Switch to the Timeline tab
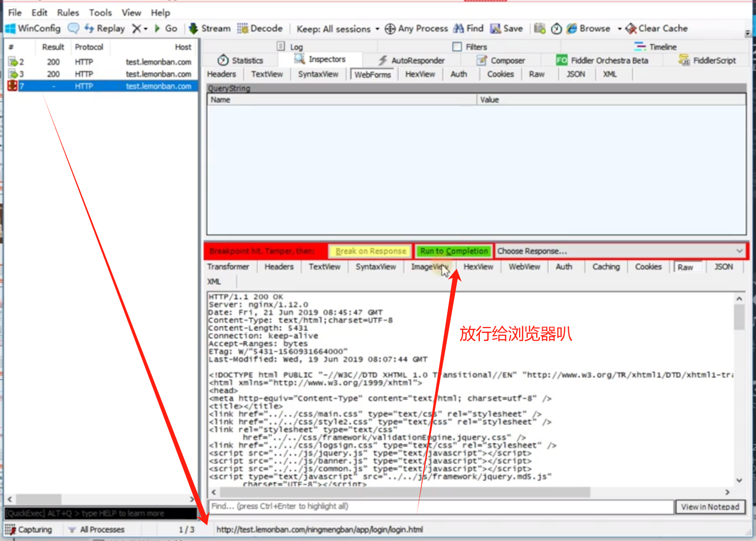Screen dimensions: 756x541 (655, 47)
